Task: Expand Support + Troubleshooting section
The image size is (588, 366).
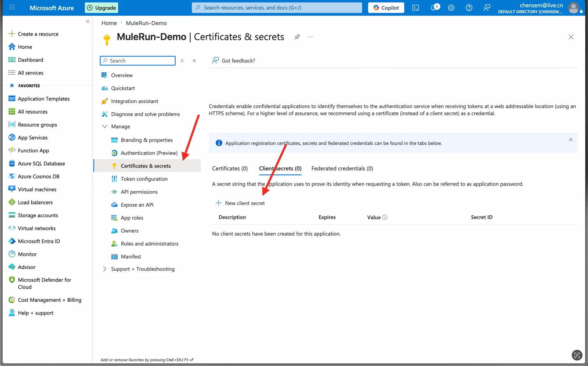Action: click(x=105, y=269)
